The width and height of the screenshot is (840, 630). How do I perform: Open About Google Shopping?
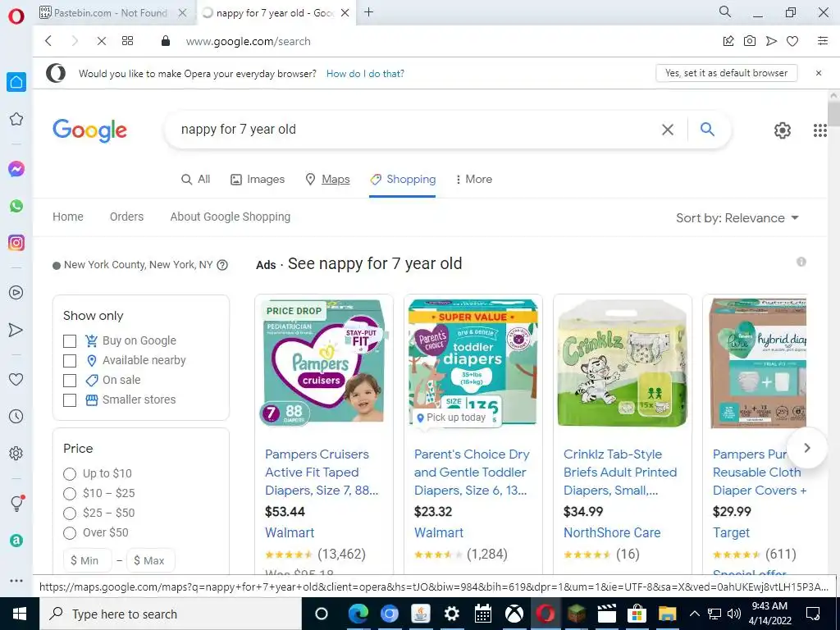(231, 217)
